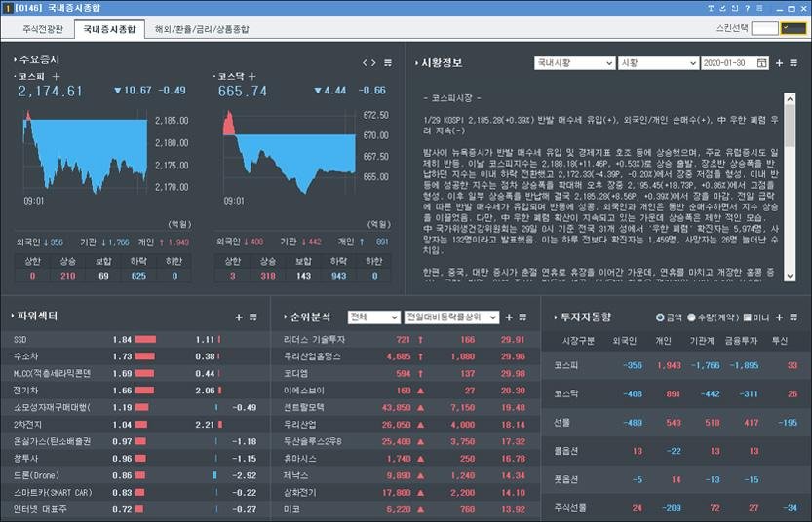Open the title bar menu lines icon
This screenshot has width=812, height=522.
point(759,8)
